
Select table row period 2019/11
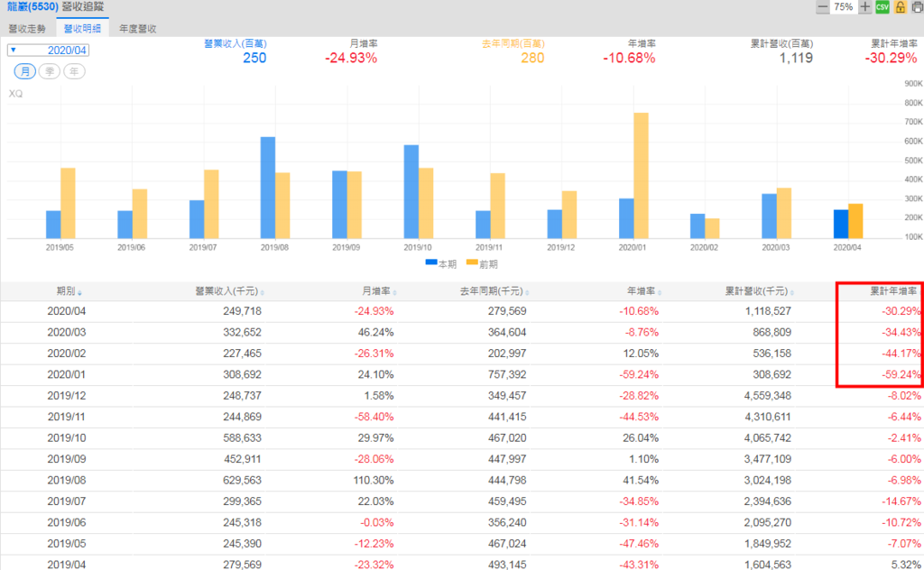(x=67, y=417)
